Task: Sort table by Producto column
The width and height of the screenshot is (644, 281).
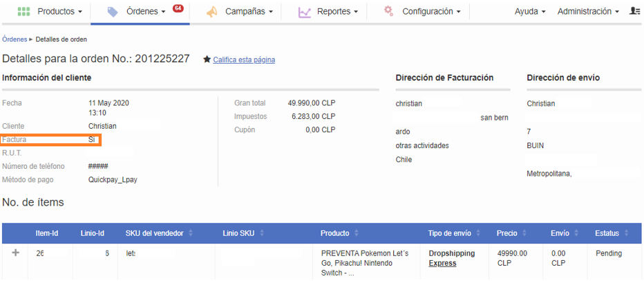Action: tap(355, 234)
